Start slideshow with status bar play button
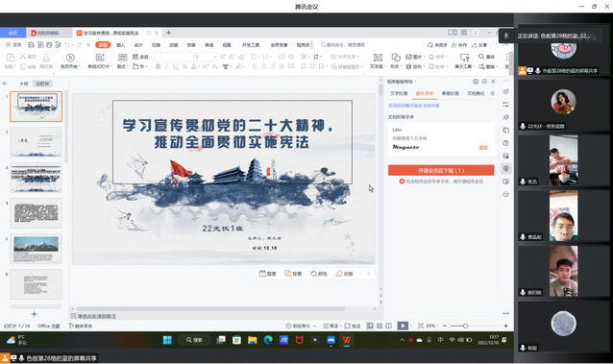The width and height of the screenshot is (613, 364). click(403, 326)
